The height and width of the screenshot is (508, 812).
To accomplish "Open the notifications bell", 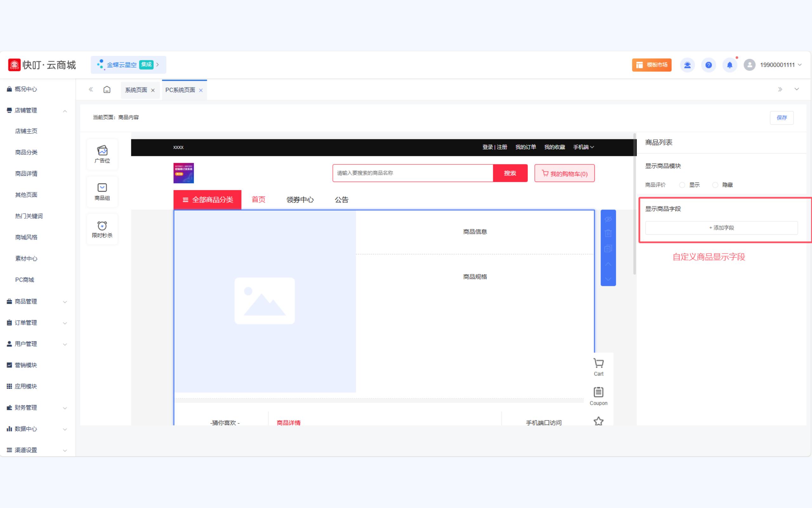I will click(730, 65).
